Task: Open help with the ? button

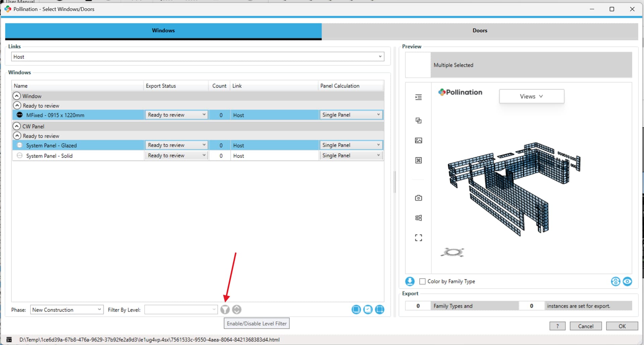Action: [557, 326]
